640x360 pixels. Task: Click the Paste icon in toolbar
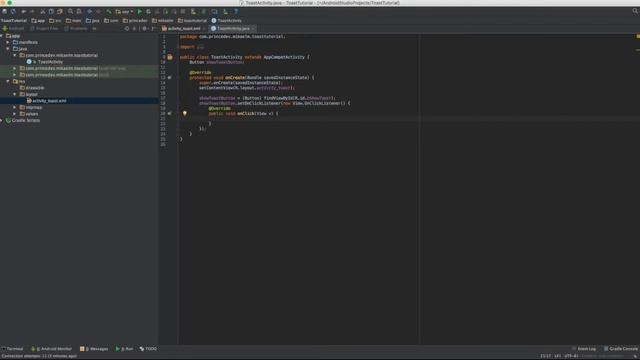[60, 11]
